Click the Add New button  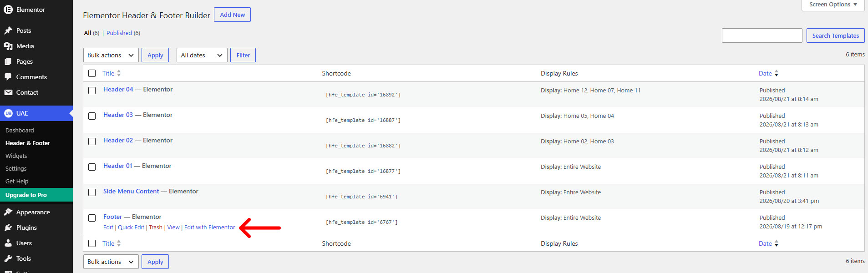coord(232,15)
